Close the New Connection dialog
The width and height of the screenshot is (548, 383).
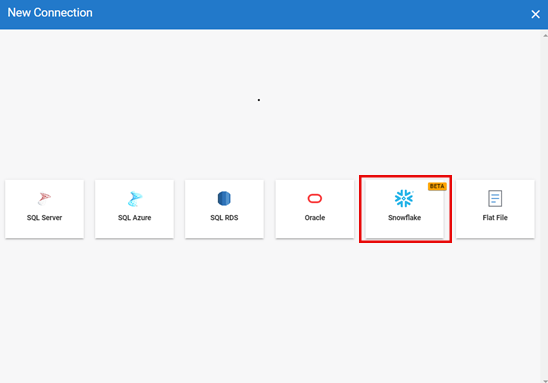click(535, 14)
